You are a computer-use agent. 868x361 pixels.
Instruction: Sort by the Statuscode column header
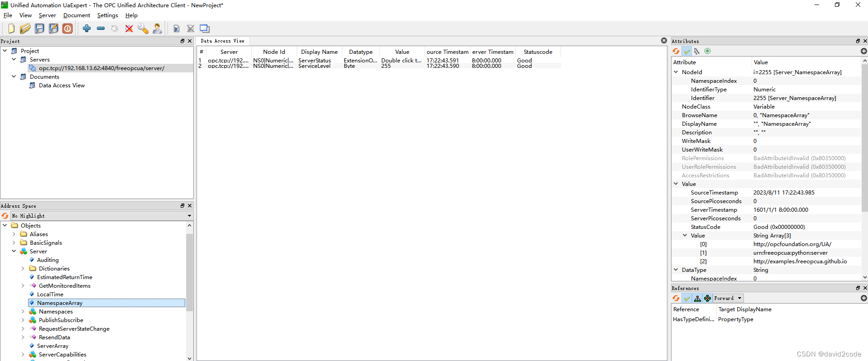click(538, 52)
